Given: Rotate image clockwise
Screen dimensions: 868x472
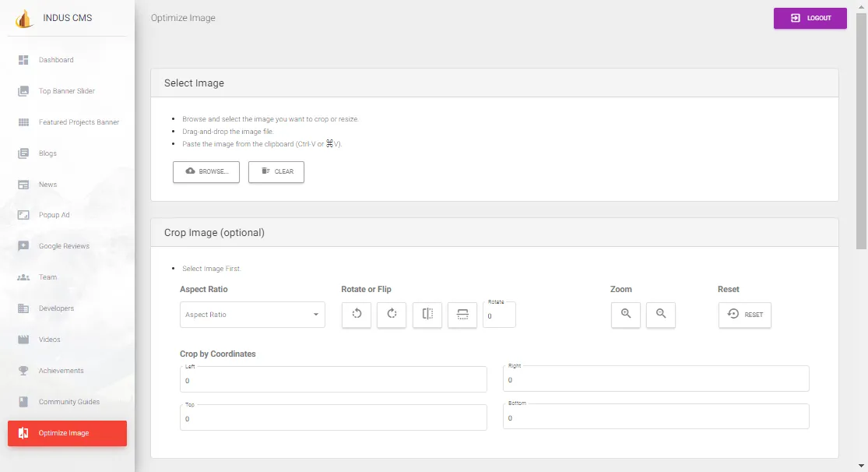Looking at the screenshot, I should pyautogui.click(x=392, y=314).
